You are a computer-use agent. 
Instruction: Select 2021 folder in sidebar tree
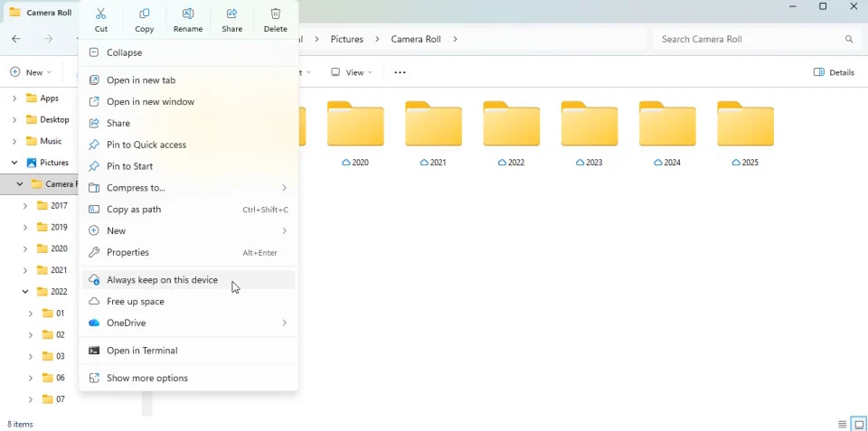(x=52, y=270)
